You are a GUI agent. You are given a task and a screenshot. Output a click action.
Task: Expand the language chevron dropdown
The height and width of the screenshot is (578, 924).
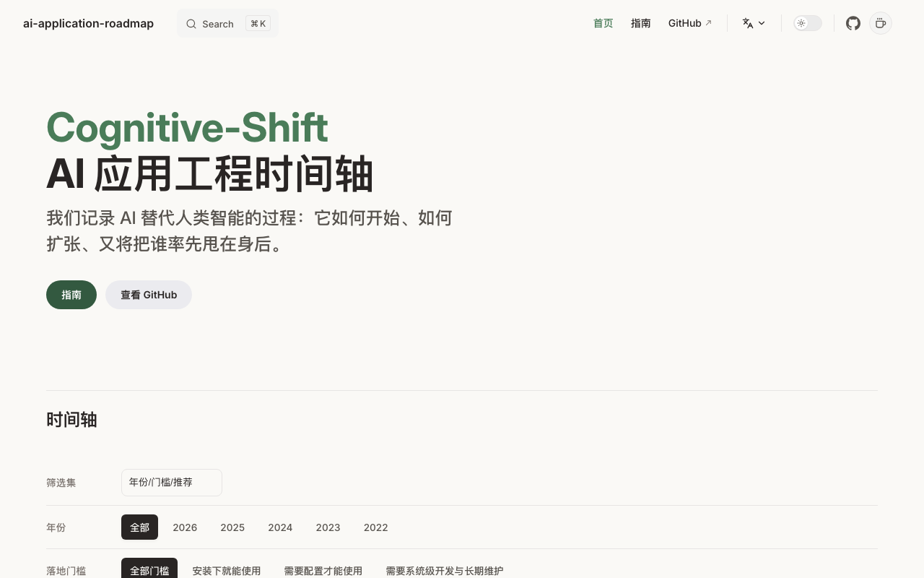click(762, 23)
